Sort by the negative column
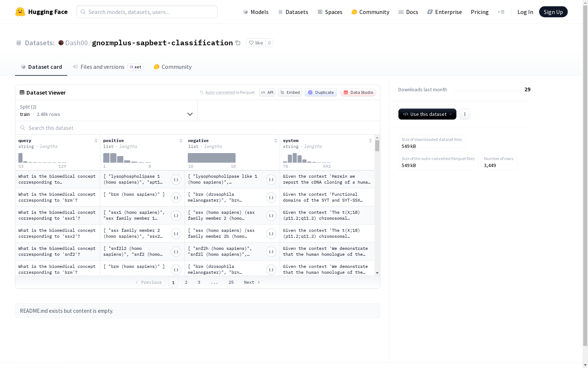This screenshot has height=368, width=588. 276,141
